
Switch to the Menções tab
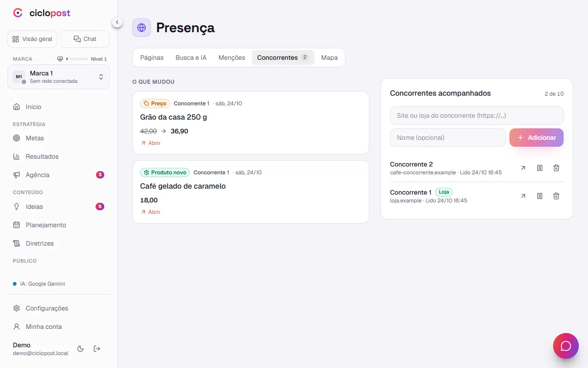[232, 57]
